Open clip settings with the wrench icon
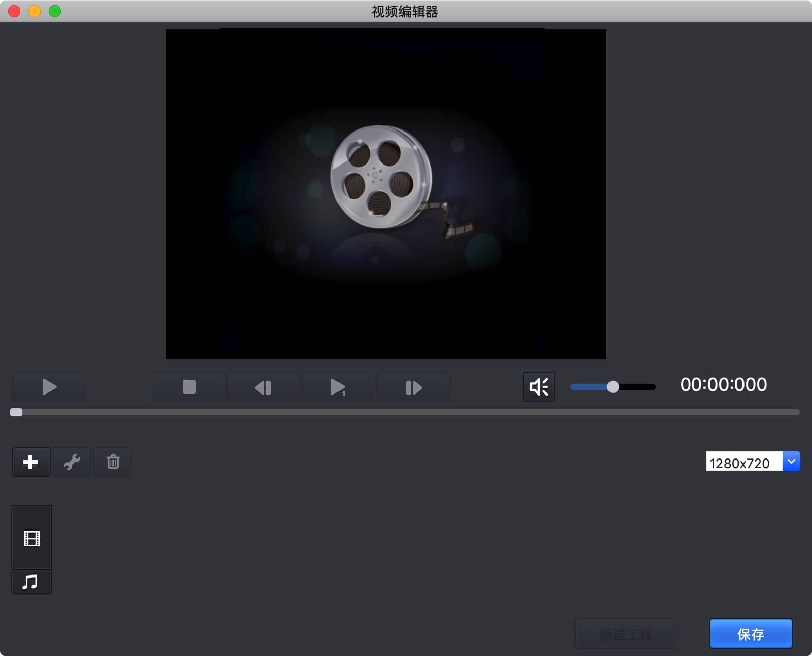812x656 pixels. click(72, 462)
